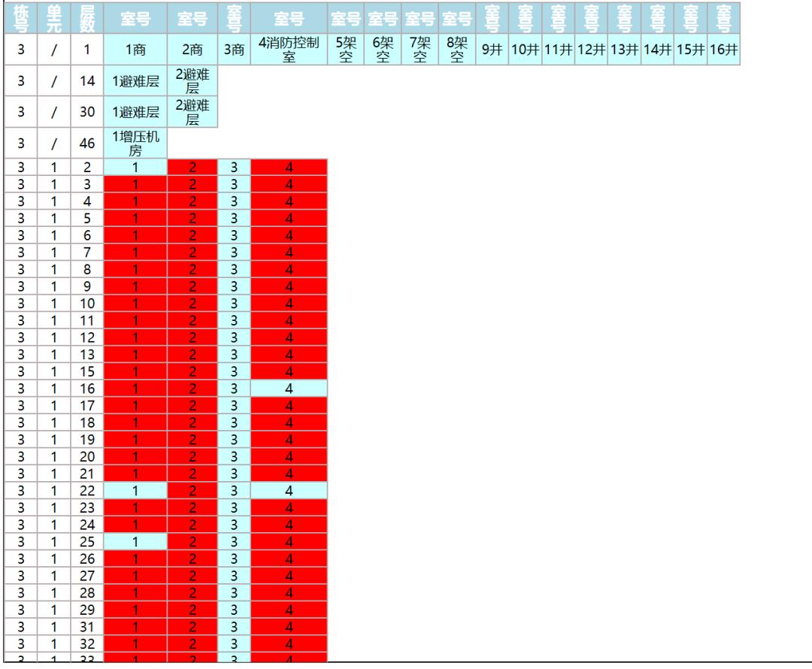This screenshot has height=669, width=812.
Task: Click floor number 46 cell
Action: [87, 144]
